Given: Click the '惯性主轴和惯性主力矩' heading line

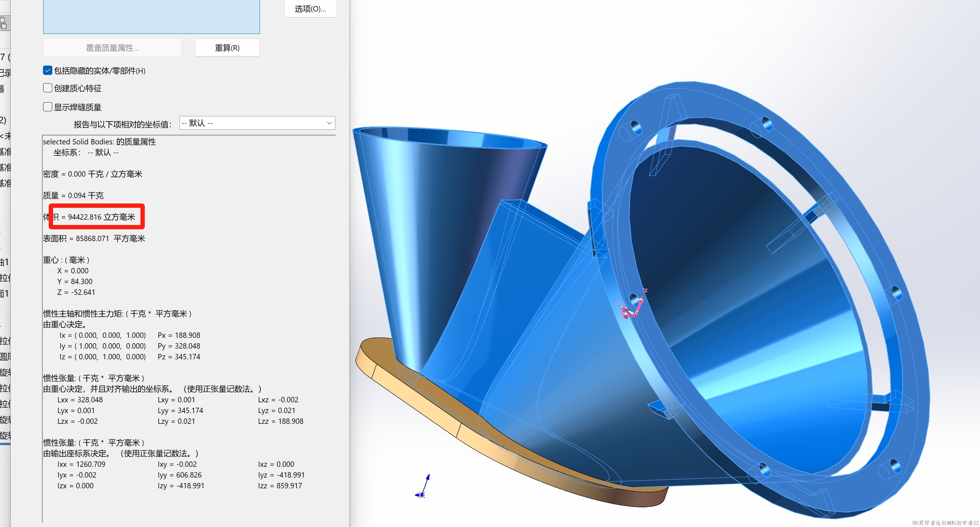Looking at the screenshot, I should (x=118, y=313).
